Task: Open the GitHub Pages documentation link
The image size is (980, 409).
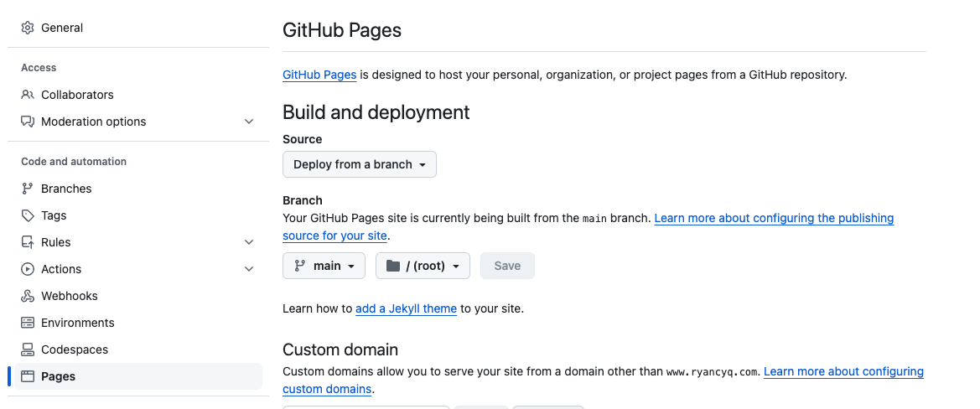Action: (x=319, y=75)
